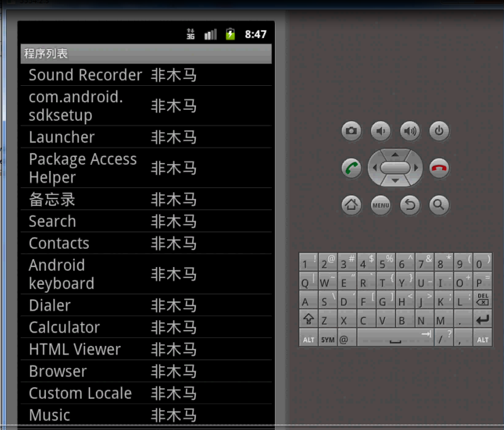Open the MENU hardware button
Viewport: 504px width, 430px height.
pyautogui.click(x=381, y=204)
